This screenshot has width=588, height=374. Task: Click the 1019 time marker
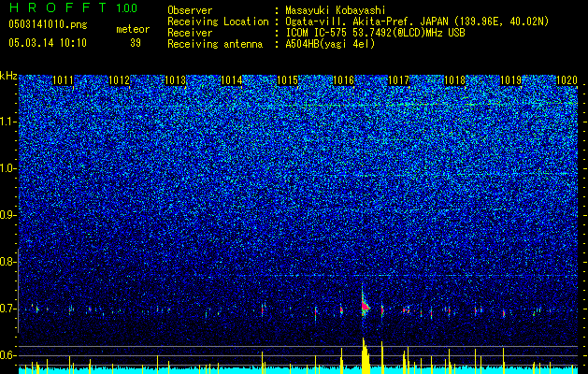coord(510,80)
